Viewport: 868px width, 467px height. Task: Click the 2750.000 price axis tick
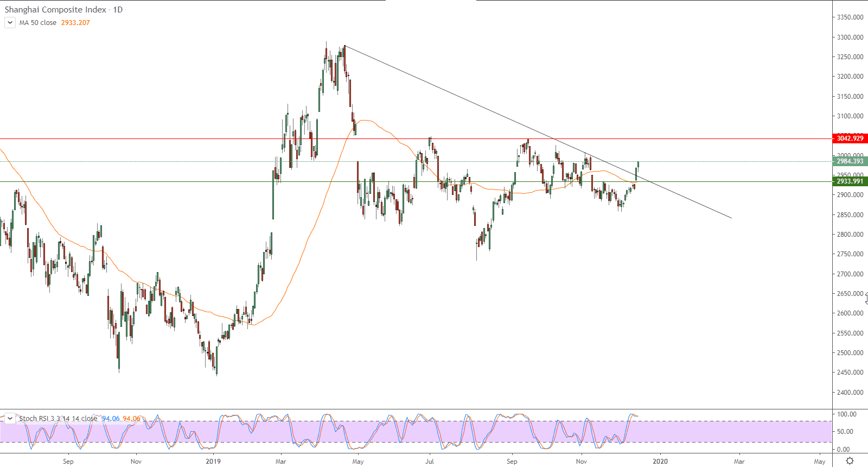click(850, 254)
